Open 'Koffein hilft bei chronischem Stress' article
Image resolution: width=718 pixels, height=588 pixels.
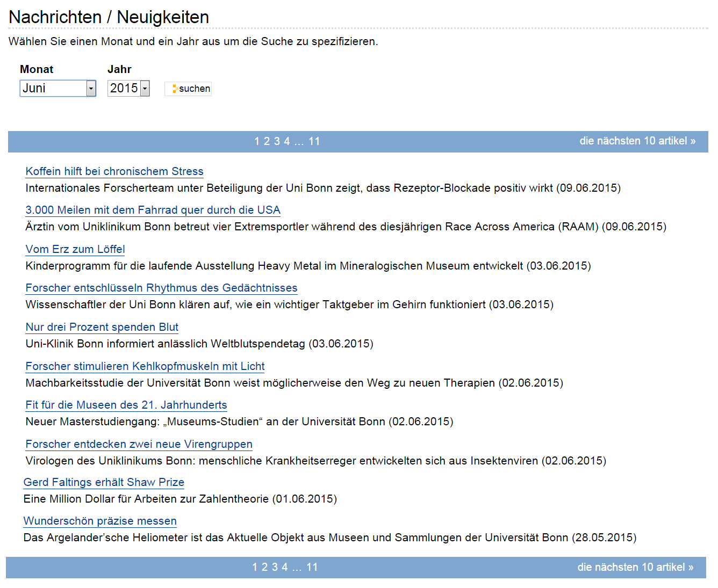114,171
